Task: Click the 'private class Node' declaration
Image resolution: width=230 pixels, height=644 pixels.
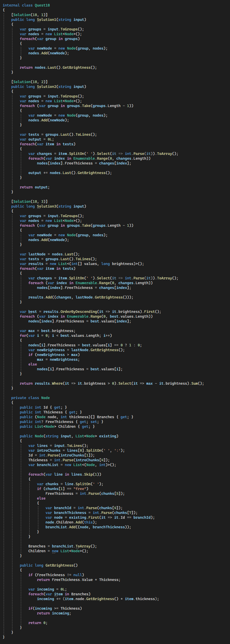Action: tap(30, 398)
